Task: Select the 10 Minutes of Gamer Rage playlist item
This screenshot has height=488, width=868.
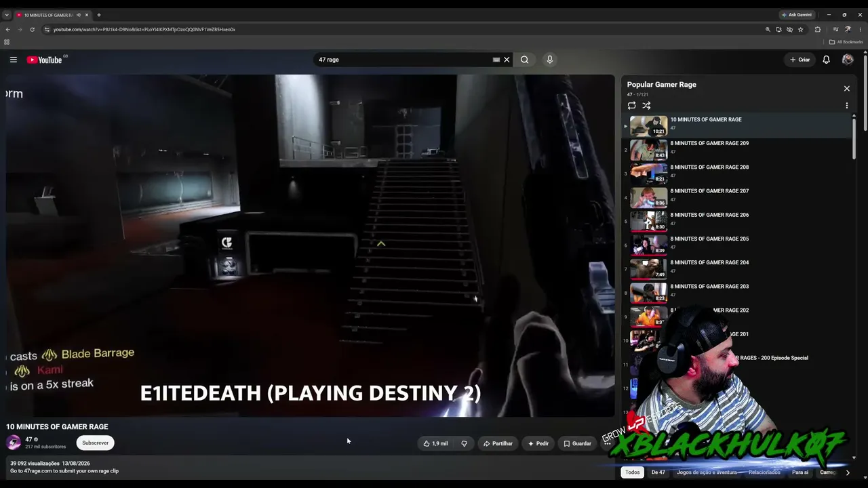Action: tap(738, 125)
